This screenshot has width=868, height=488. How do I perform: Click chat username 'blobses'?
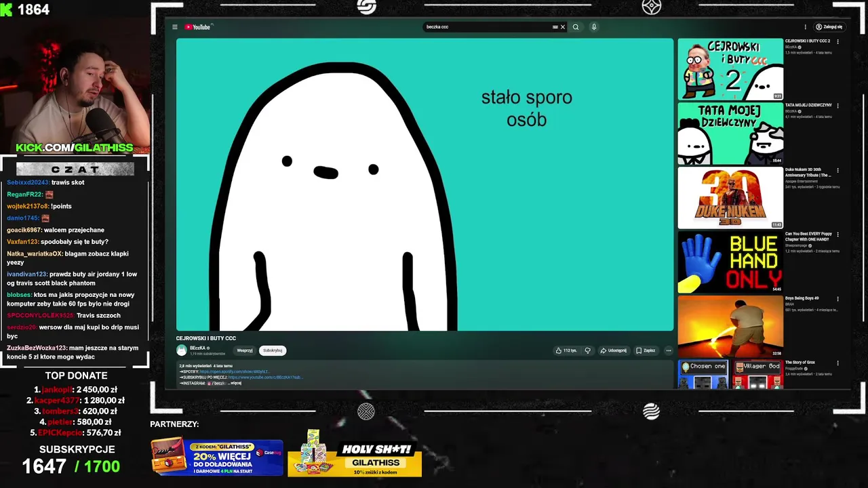(19, 295)
